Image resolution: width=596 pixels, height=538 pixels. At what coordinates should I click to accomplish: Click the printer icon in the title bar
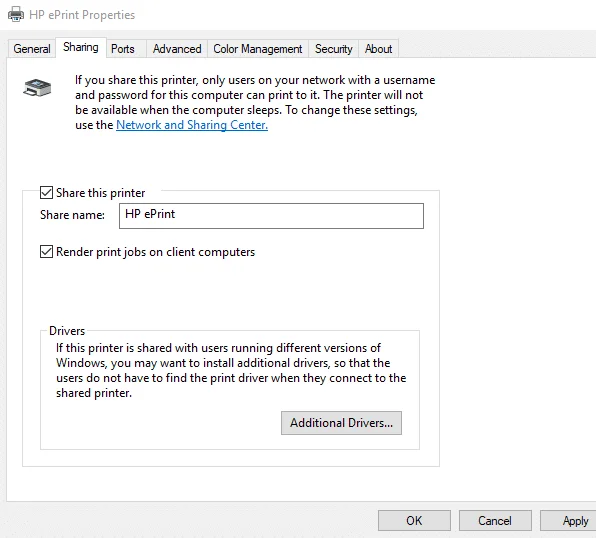16,14
